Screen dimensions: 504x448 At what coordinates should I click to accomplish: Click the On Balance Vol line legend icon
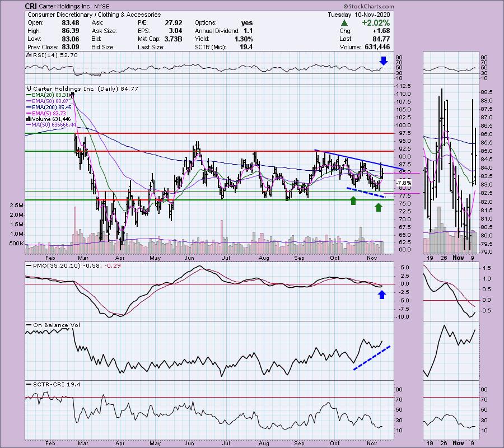(29, 325)
